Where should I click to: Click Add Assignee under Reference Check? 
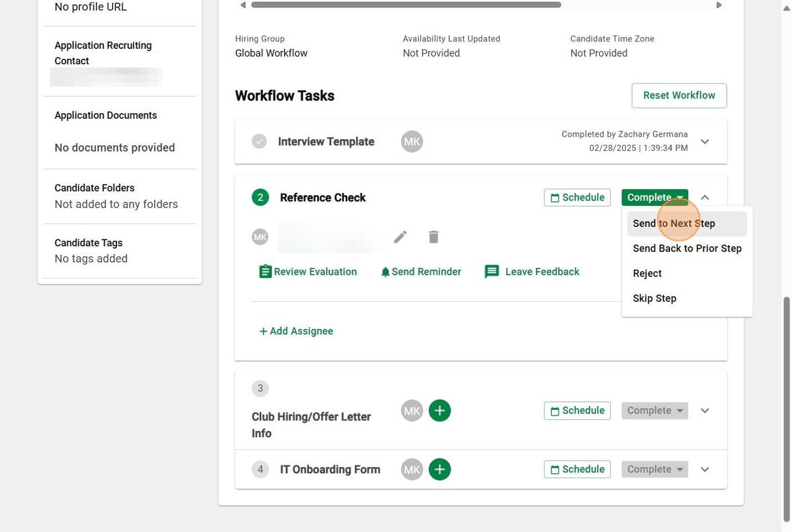(296, 331)
